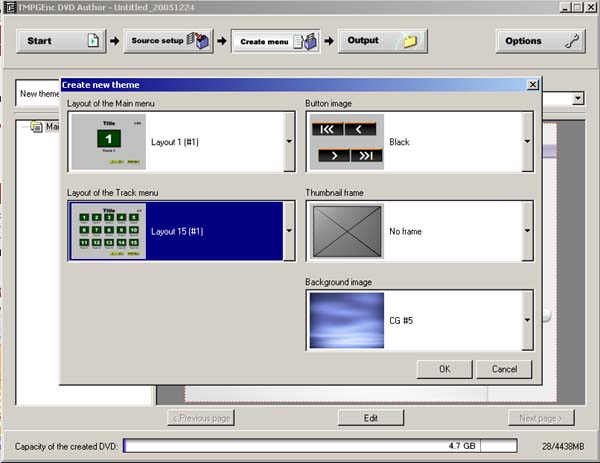Click the 28/4438MB capacity text

pyautogui.click(x=563, y=446)
